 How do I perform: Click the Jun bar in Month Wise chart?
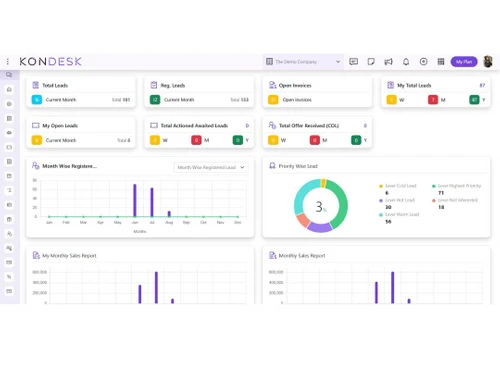(135, 200)
